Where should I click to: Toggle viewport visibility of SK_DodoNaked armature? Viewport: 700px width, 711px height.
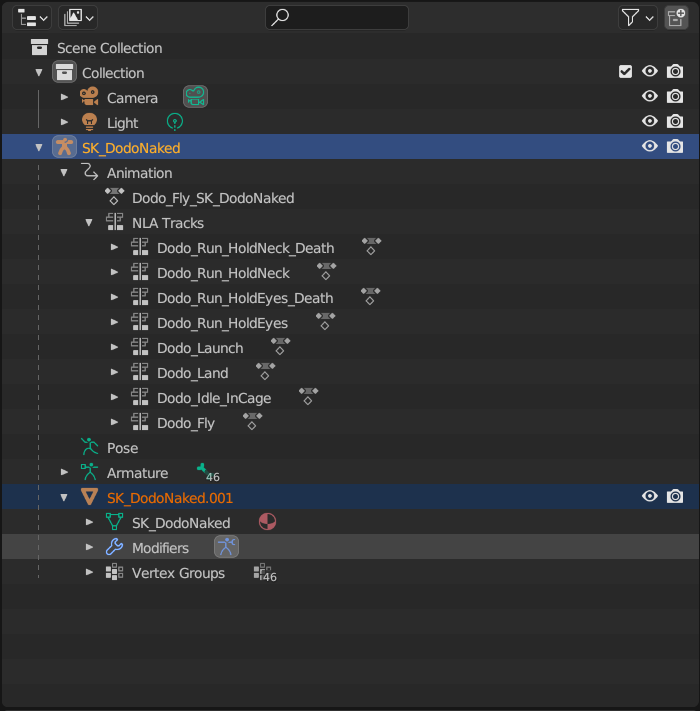(650, 146)
